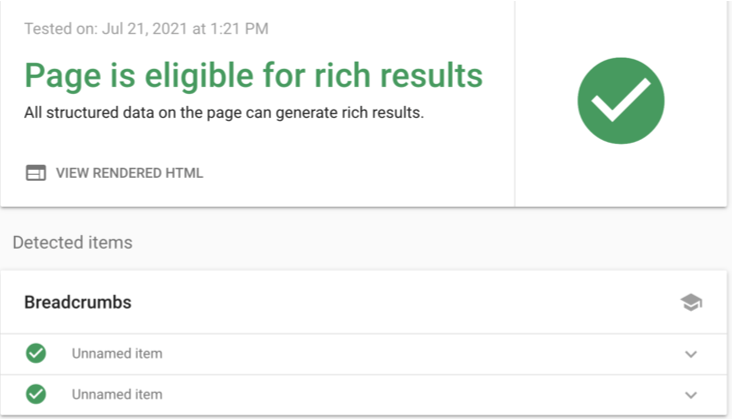Select the second Unnamed item row
The height and width of the screenshot is (419, 733).
point(364,395)
